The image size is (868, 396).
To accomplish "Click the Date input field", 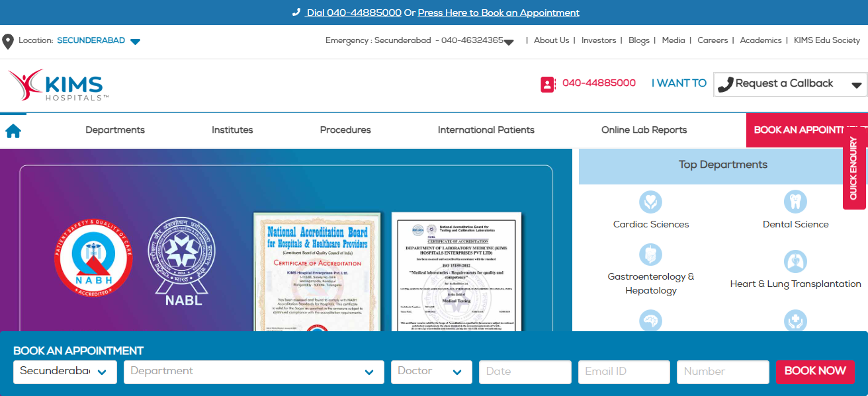I will tap(525, 372).
